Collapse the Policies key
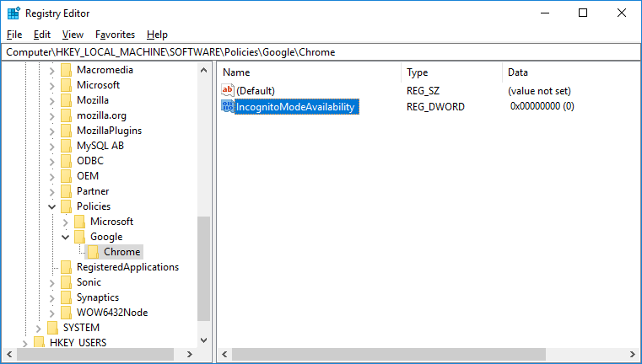The image size is (642, 364). (52, 206)
